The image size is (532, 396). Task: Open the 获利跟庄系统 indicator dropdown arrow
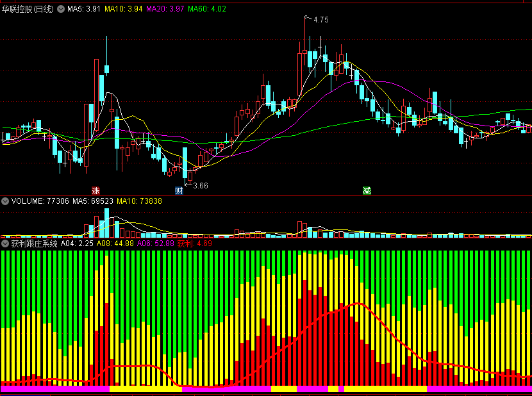click(5, 243)
